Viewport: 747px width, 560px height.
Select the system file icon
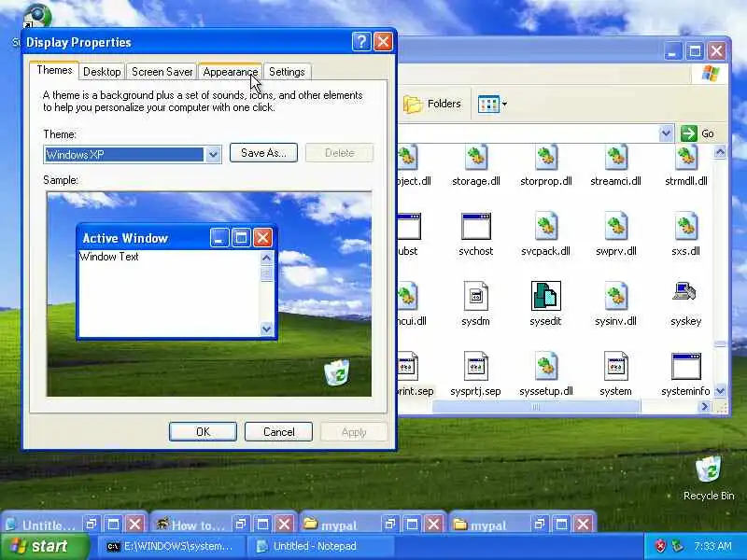pyautogui.click(x=615, y=366)
